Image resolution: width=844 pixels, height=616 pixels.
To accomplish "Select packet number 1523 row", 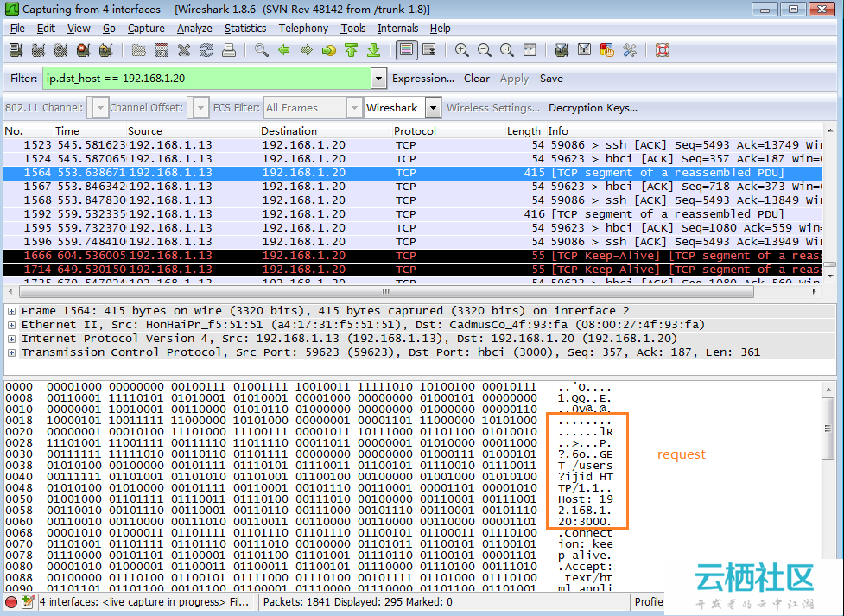I will tap(412, 145).
